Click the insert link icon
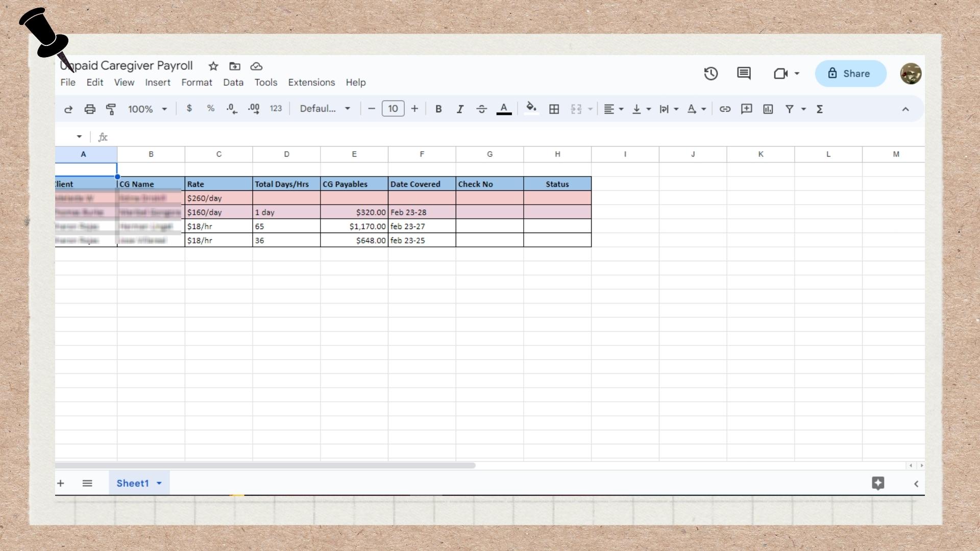 pyautogui.click(x=725, y=109)
